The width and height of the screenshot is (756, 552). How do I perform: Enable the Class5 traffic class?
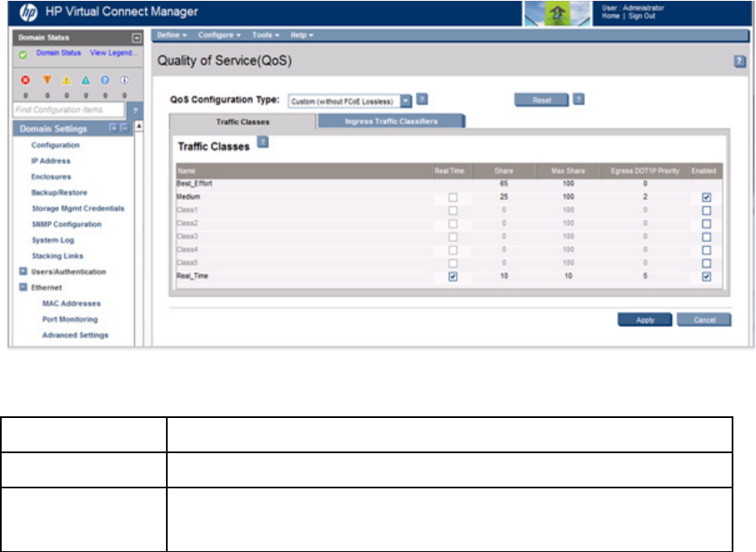pos(707,264)
